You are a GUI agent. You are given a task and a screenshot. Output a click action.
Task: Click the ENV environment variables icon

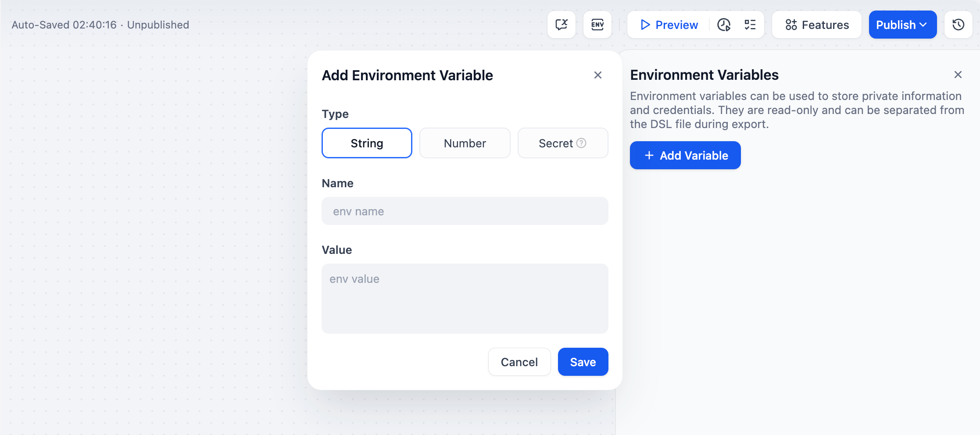pyautogui.click(x=597, y=25)
